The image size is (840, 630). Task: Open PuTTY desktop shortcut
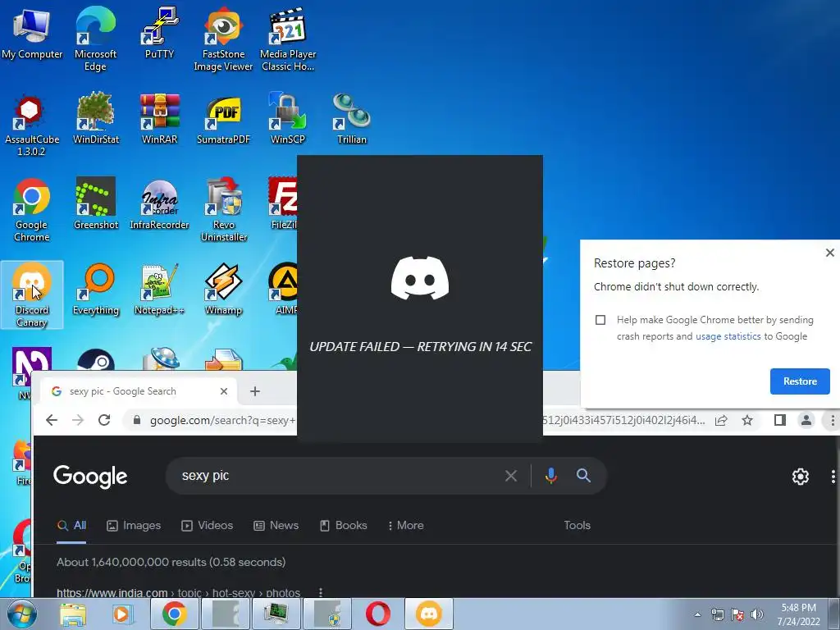pos(160,33)
